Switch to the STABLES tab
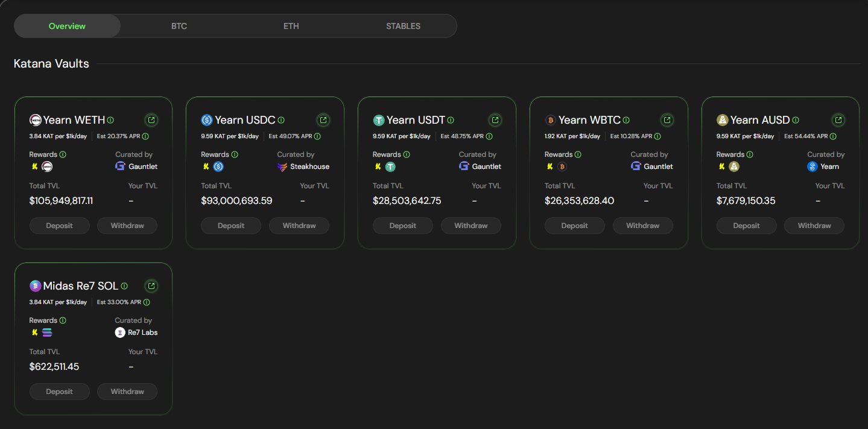 pos(404,26)
